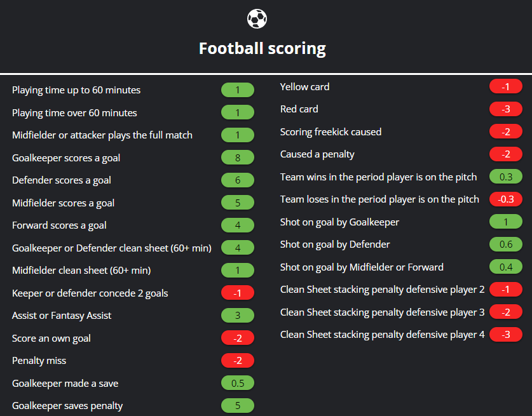The width and height of the screenshot is (532, 416).
Task: Select the 0.3 badge for Team wins in period
Action: coord(505,177)
